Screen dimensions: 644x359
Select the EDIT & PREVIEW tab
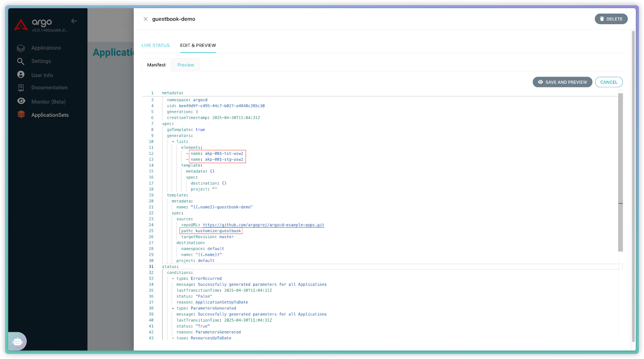pyautogui.click(x=198, y=46)
